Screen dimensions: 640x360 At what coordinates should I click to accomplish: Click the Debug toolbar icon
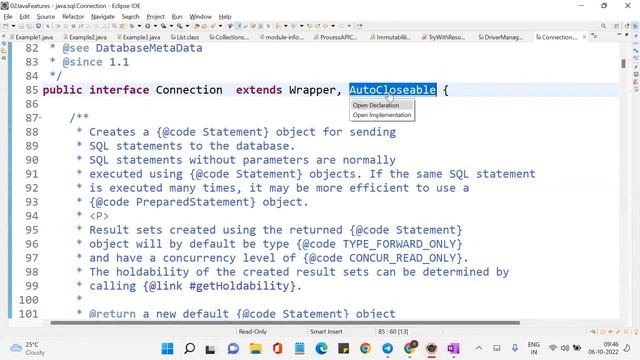[x=132, y=26]
